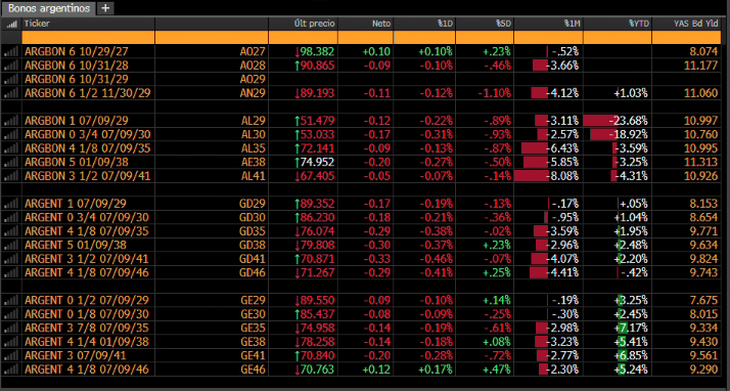Sort by the Ticker column header
This screenshot has height=391, width=730.
click(37, 24)
